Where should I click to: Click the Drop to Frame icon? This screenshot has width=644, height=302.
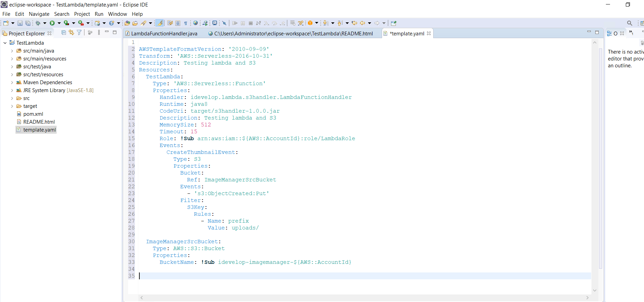(x=292, y=23)
